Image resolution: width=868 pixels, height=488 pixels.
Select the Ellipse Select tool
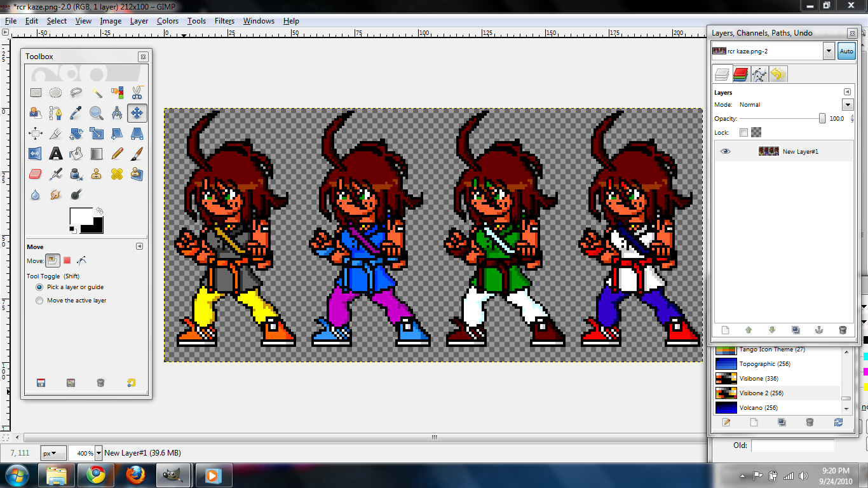(56, 93)
